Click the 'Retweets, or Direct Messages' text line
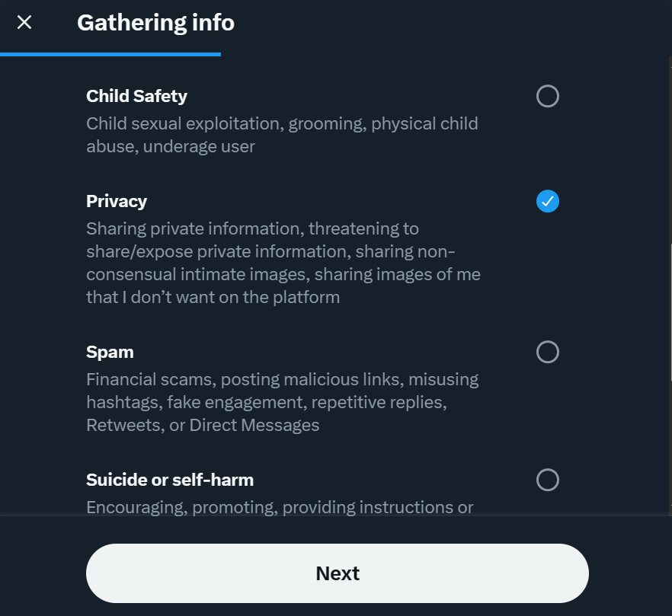The image size is (672, 616). tap(203, 425)
